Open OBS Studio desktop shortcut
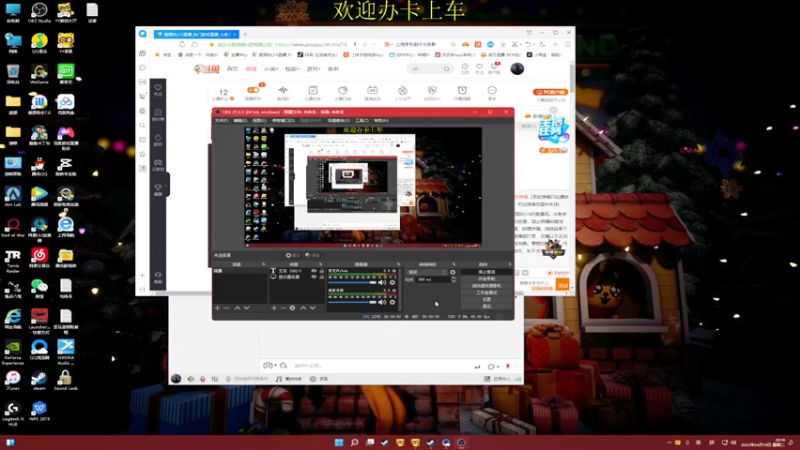The height and width of the screenshot is (450, 800). point(39,12)
